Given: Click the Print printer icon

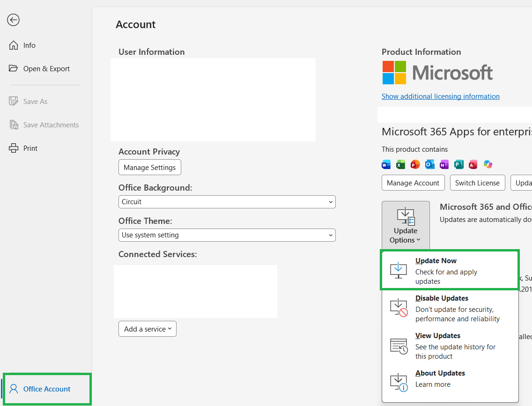Looking at the screenshot, I should click(x=14, y=148).
